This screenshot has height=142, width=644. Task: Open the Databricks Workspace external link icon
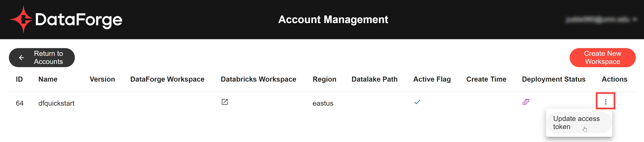pos(225,102)
